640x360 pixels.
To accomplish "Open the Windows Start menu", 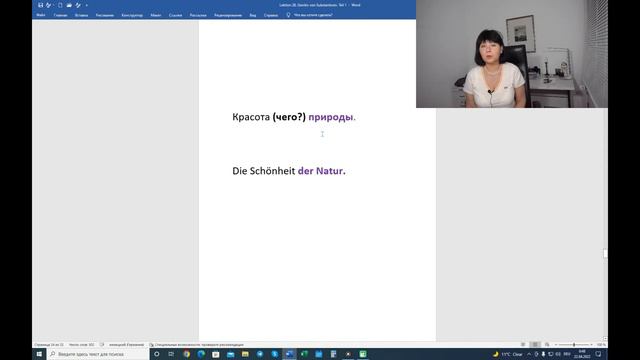I will tap(39, 354).
